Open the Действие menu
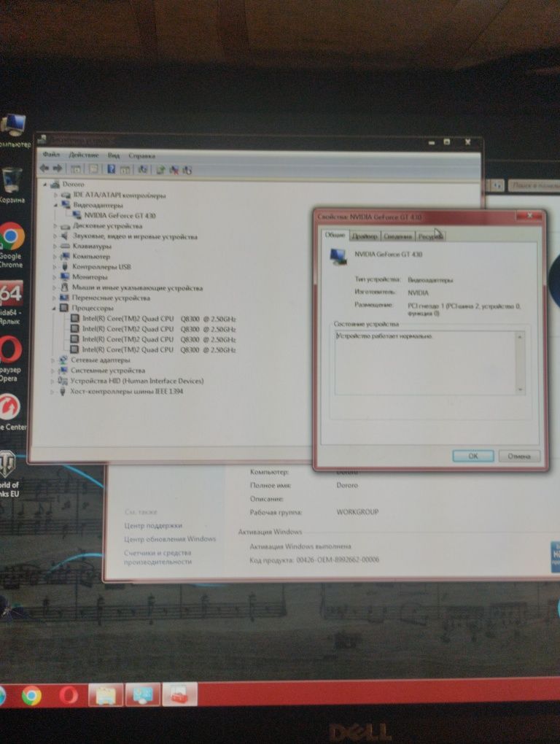The image size is (560, 744). [83, 155]
